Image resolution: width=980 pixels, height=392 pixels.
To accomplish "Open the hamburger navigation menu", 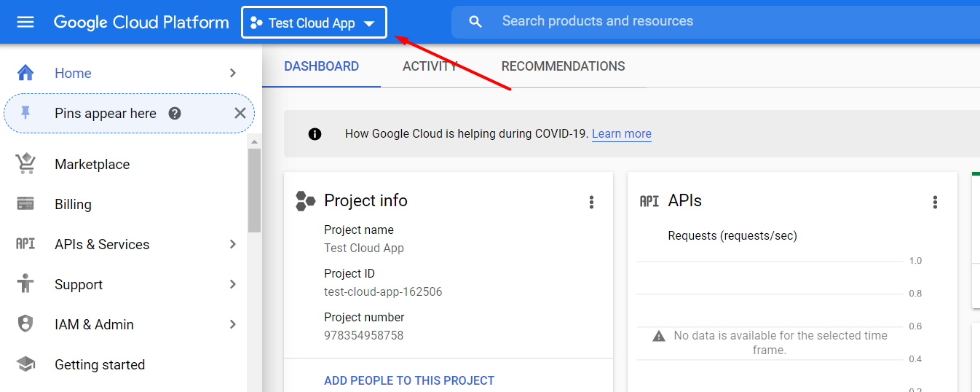I will [x=25, y=23].
